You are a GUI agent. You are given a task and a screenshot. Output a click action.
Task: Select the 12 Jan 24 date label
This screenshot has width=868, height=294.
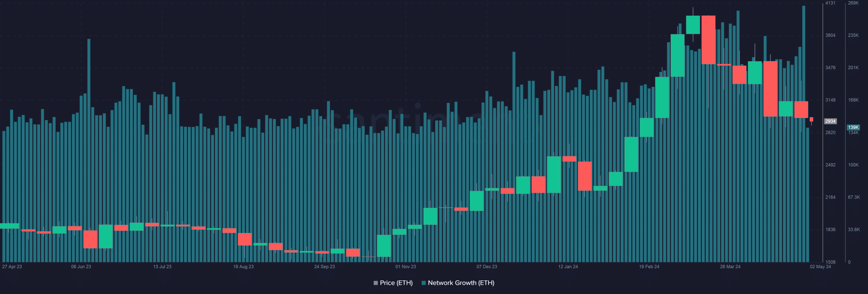coord(568,267)
